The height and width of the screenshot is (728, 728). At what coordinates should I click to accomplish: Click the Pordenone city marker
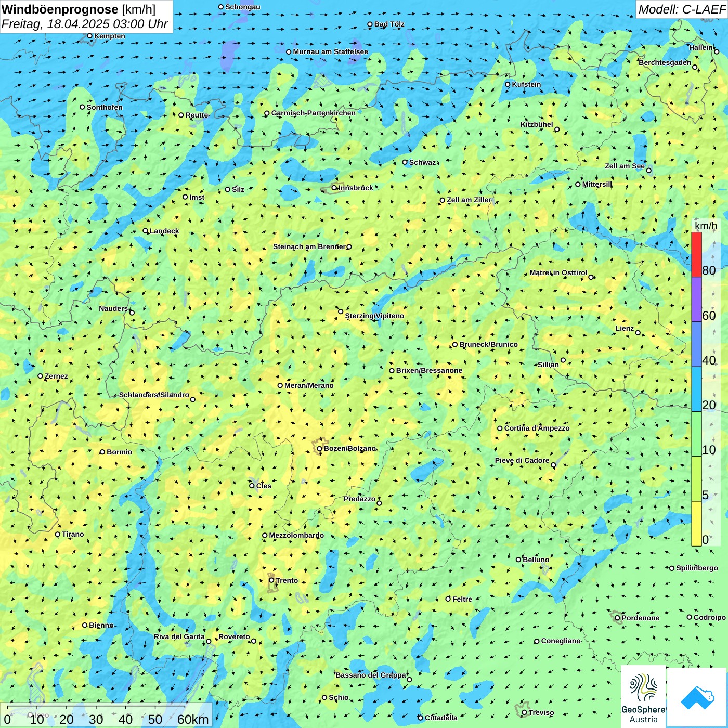click(x=617, y=618)
